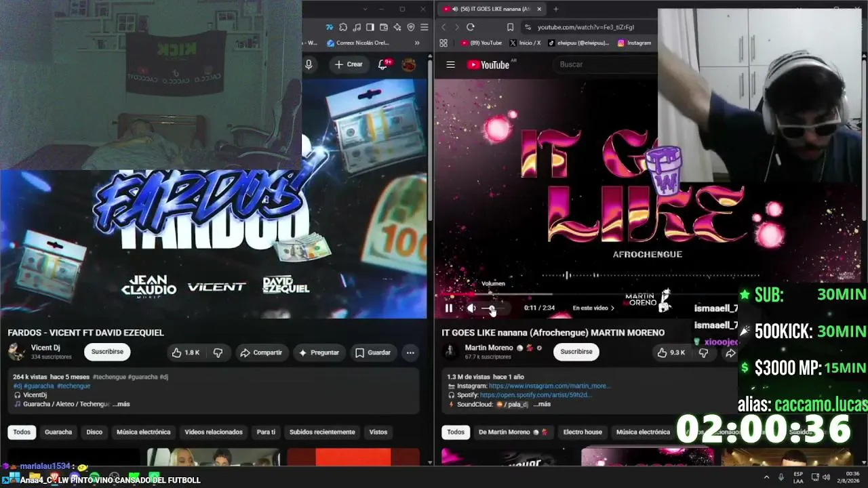Select the Subidos recientemente chip in left window
868x488 pixels.
click(x=322, y=432)
